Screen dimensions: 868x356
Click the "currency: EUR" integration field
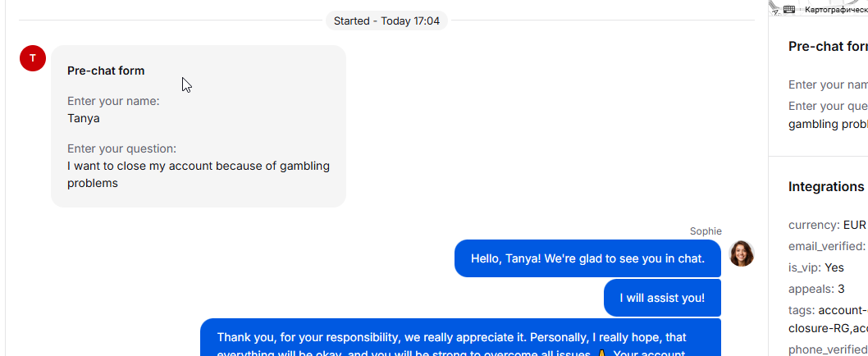click(x=827, y=226)
